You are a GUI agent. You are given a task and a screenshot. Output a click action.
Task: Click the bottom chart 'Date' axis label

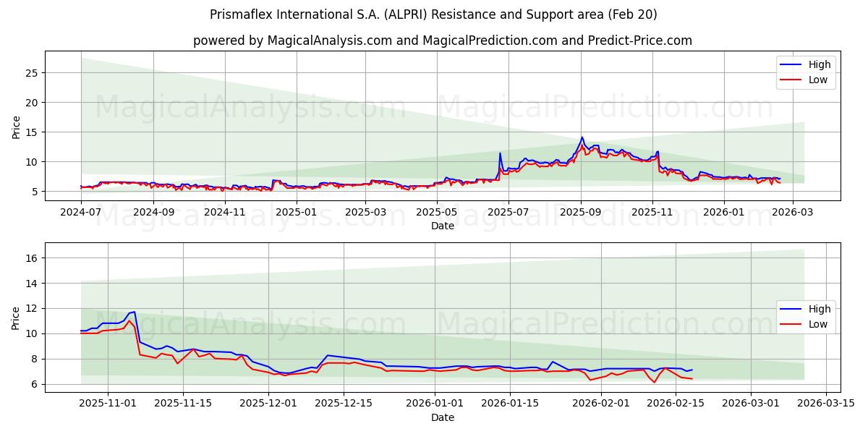click(x=443, y=417)
